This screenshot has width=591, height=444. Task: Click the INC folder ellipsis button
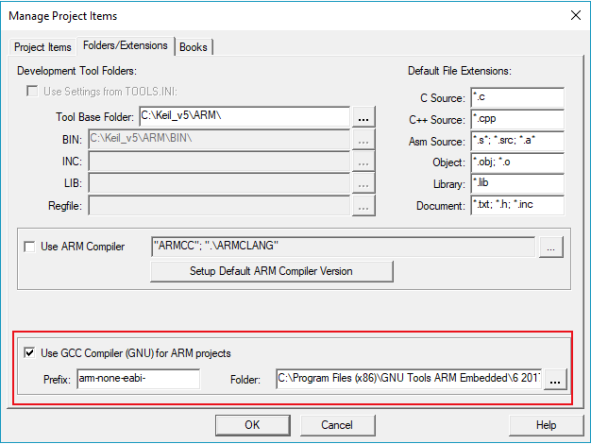coord(363,162)
